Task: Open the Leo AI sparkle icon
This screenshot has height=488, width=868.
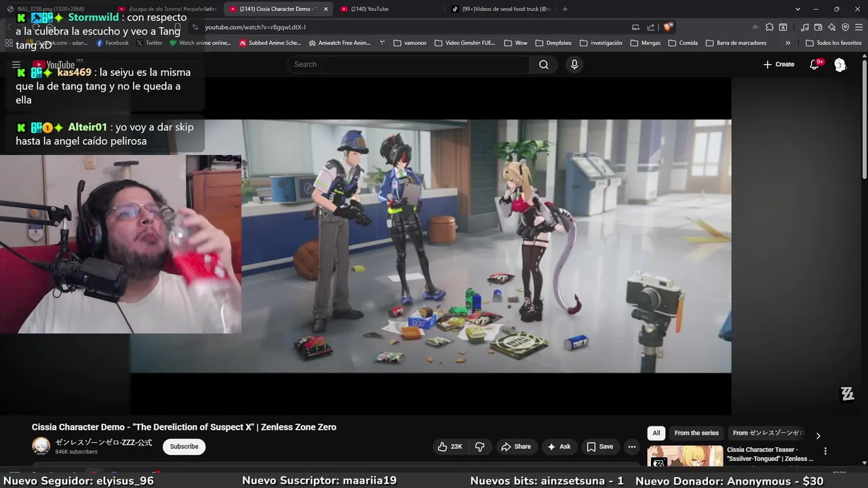Action: click(831, 27)
